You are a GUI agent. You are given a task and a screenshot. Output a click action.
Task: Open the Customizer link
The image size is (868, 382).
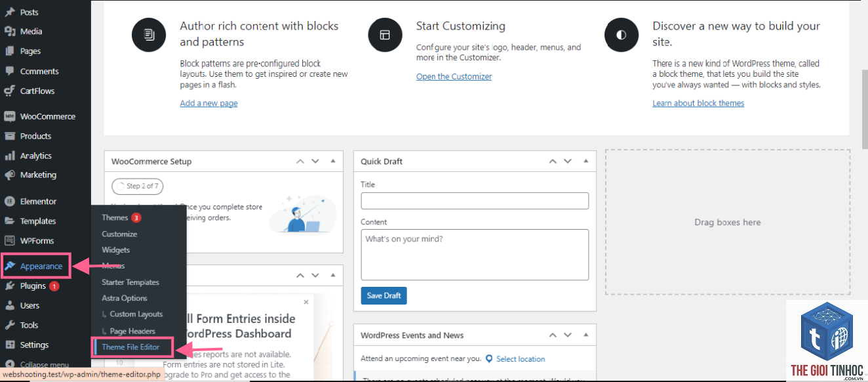(454, 77)
